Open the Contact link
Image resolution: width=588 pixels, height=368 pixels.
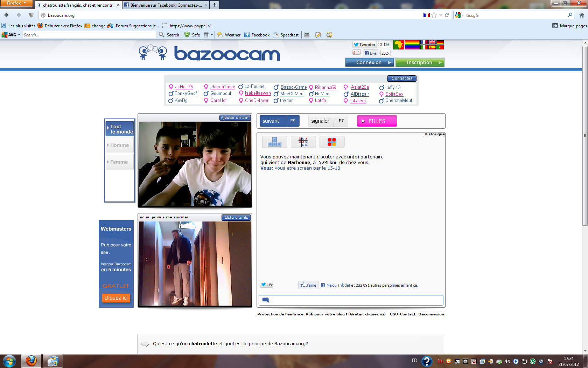408,314
